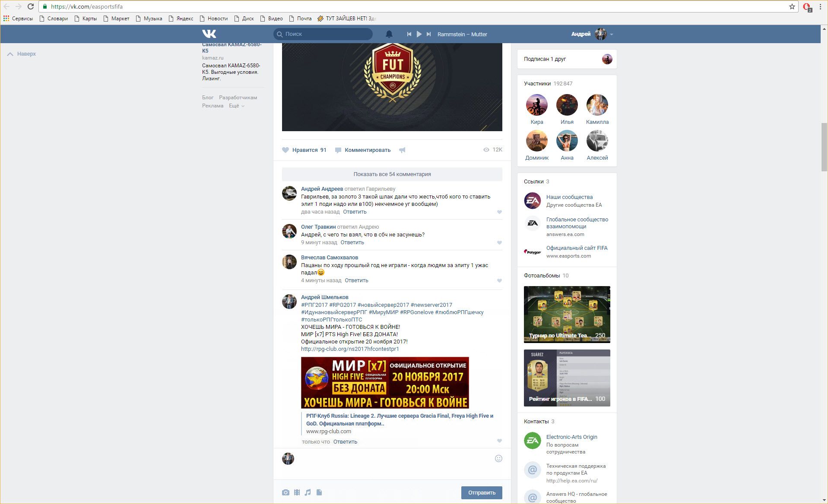Open the Андрей profile dropdown menu
Viewport: 828px width, 504px height.
coord(611,34)
